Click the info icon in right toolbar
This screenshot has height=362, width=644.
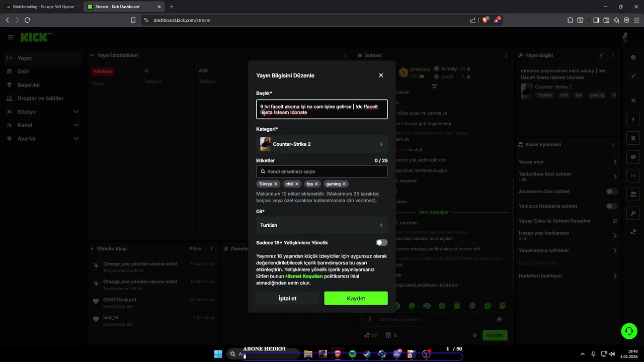[x=633, y=57]
